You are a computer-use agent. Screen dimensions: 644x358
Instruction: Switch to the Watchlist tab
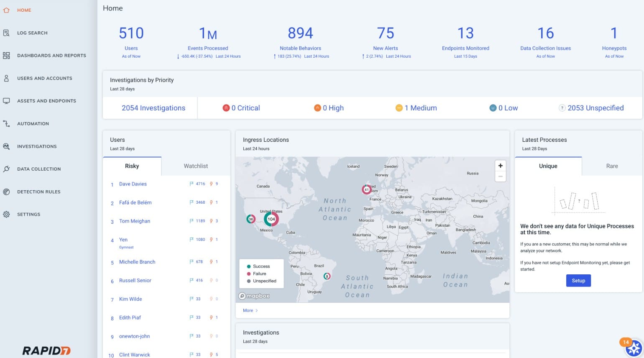pyautogui.click(x=195, y=166)
